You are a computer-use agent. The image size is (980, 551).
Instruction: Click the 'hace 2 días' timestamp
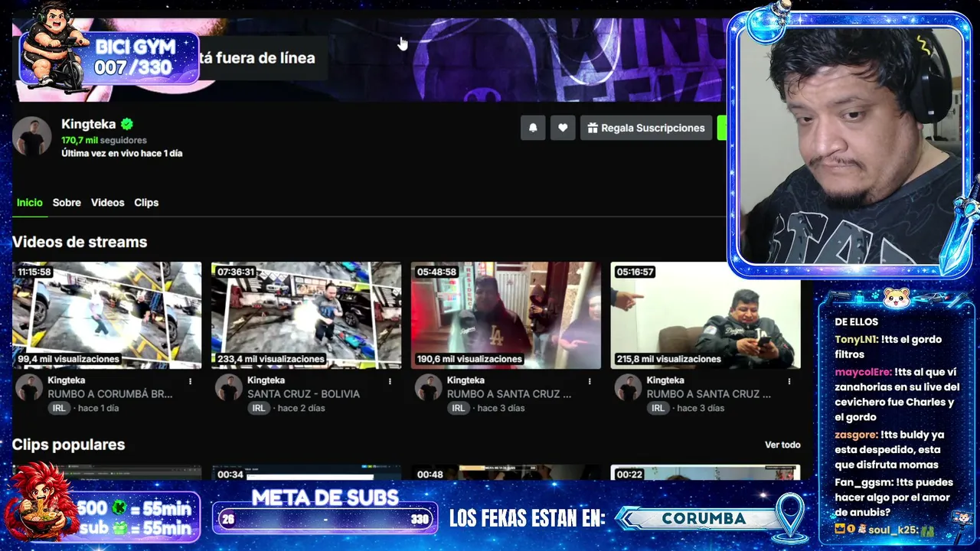[301, 409]
